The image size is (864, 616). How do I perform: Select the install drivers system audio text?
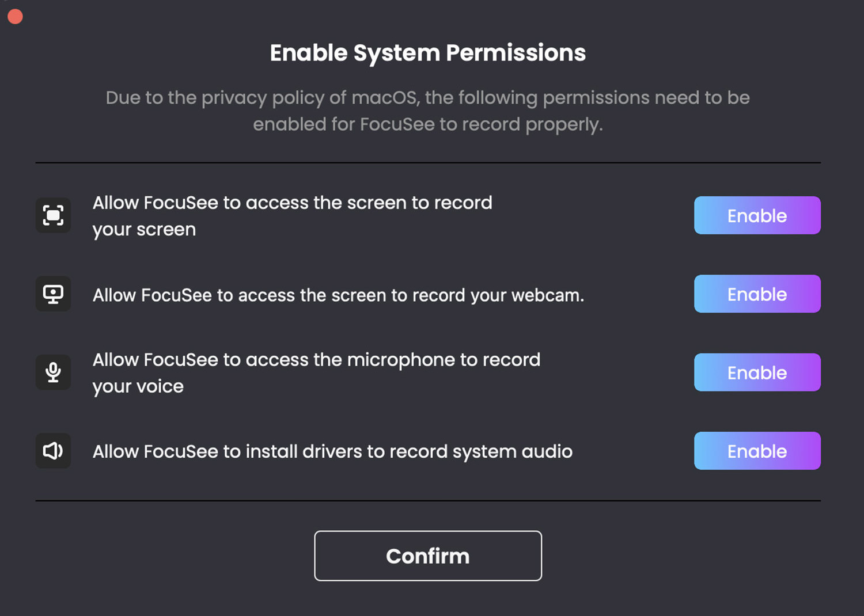332,452
